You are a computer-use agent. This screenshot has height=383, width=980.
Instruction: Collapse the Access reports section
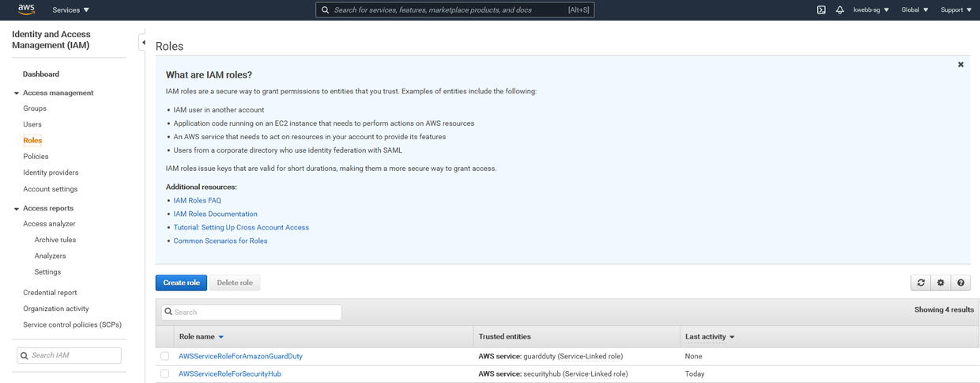pos(16,209)
